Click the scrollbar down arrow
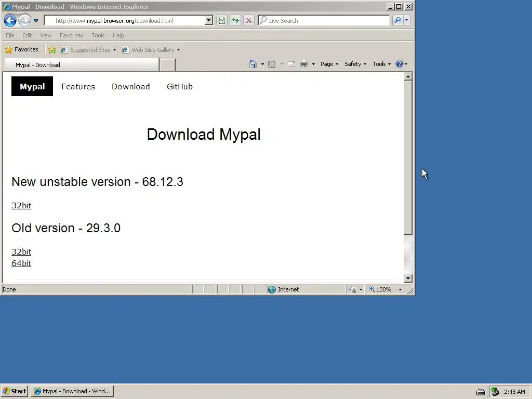The image size is (532, 399). pyautogui.click(x=408, y=278)
